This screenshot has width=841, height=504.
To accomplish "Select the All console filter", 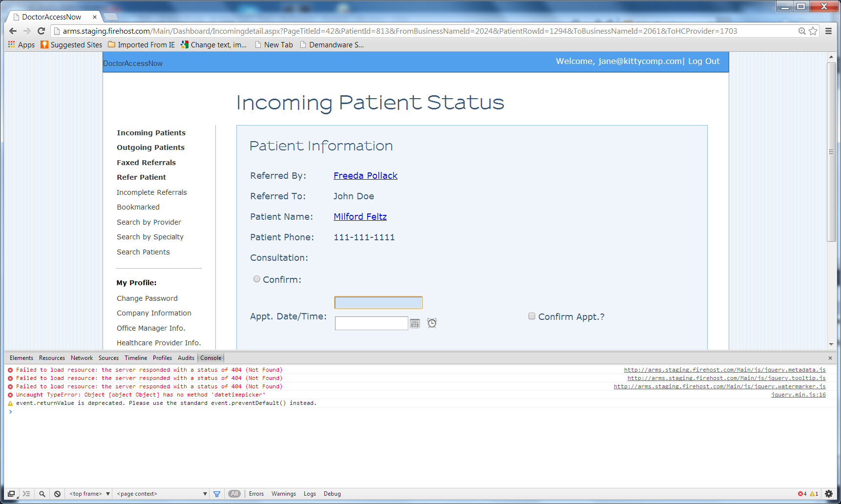I will [235, 494].
